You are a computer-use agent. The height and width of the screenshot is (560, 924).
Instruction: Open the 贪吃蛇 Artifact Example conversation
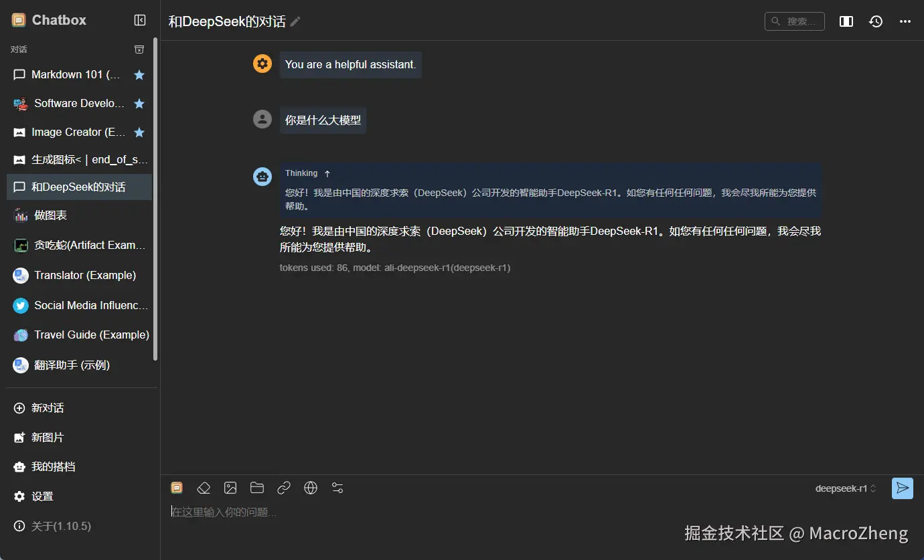click(x=79, y=245)
